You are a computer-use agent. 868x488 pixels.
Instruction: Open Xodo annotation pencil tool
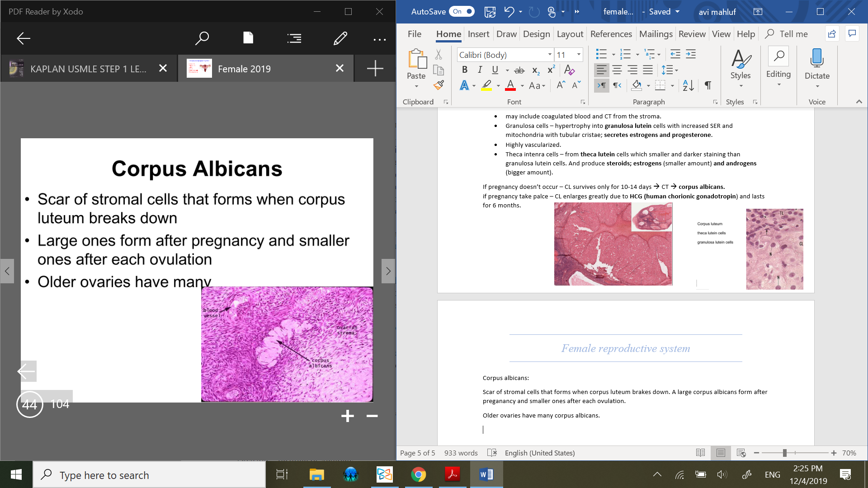340,38
